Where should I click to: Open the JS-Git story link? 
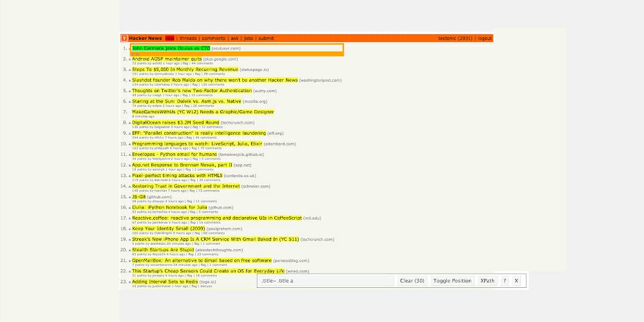139,196
